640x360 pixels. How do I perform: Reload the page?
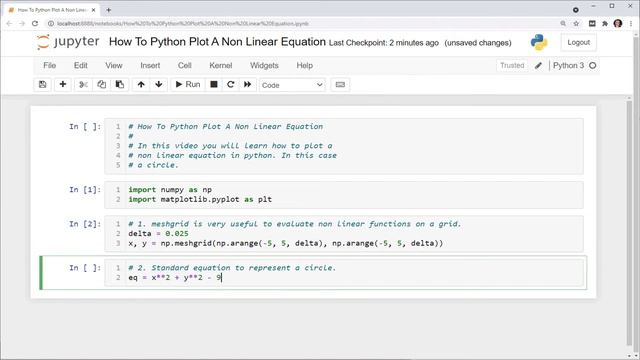35,24
